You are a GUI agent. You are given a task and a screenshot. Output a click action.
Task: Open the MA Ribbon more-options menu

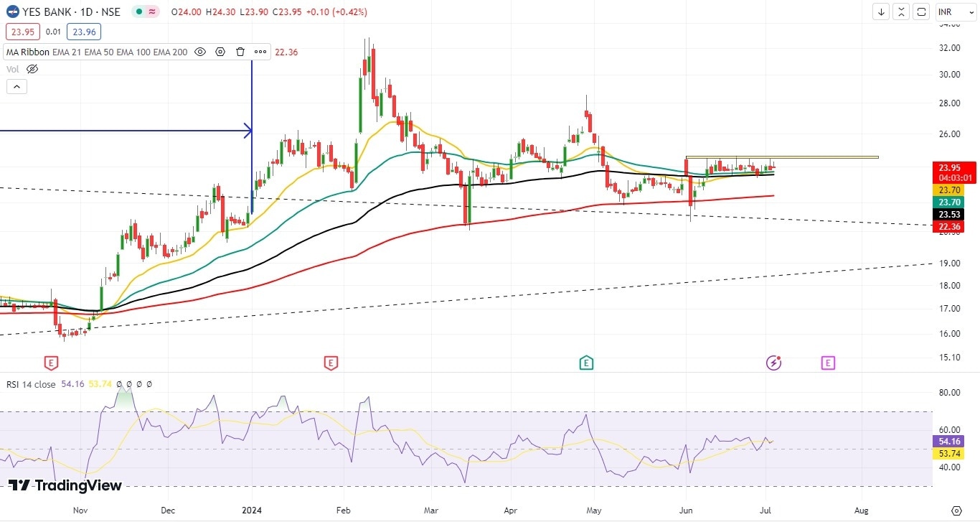click(x=260, y=52)
